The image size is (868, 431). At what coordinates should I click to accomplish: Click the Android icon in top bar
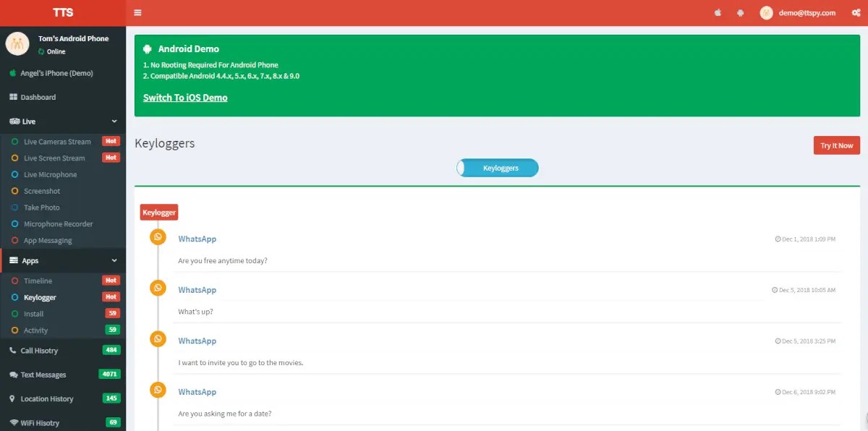(740, 12)
